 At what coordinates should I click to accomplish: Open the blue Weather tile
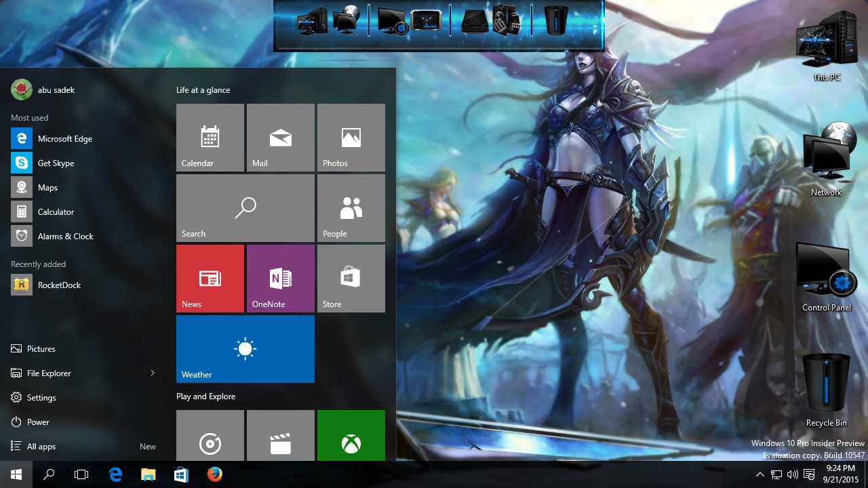point(245,349)
